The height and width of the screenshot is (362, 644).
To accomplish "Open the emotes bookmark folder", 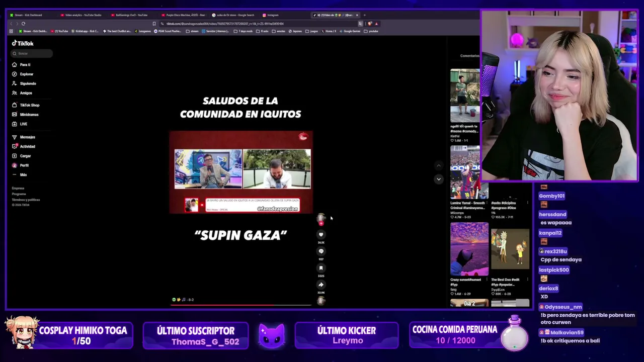I will (278, 31).
